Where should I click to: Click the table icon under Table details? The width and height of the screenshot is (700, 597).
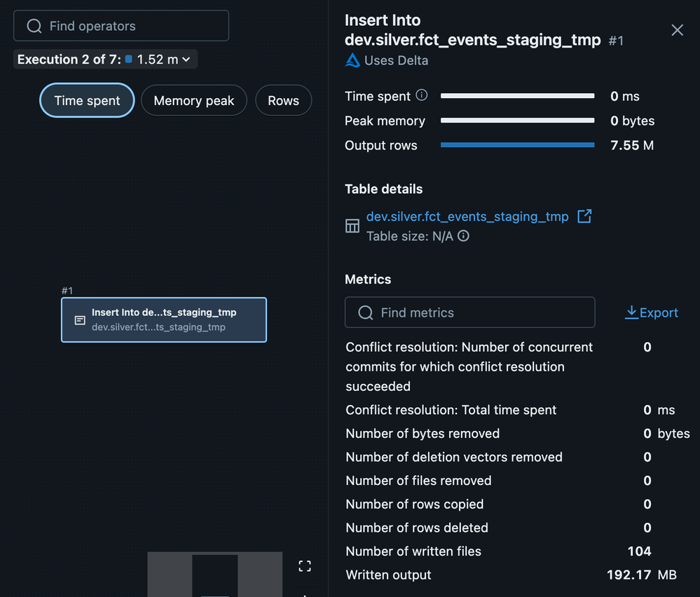coord(352,226)
